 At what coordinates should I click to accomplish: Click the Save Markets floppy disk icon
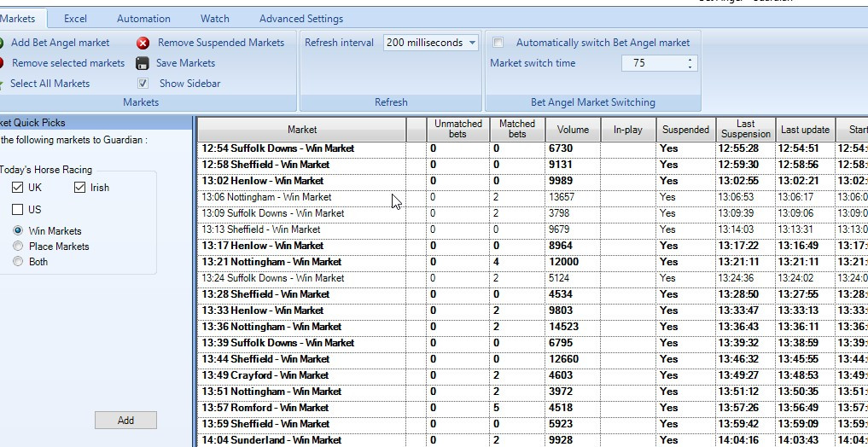pos(143,64)
